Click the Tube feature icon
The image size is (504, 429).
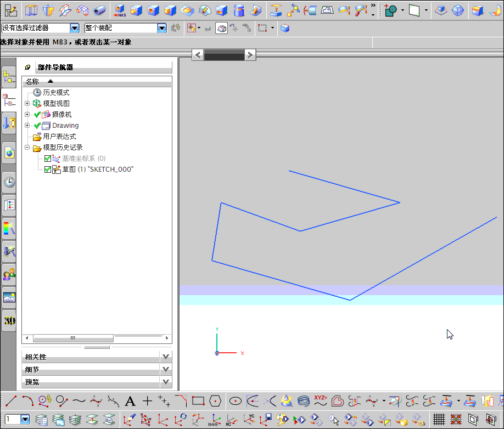99,10
